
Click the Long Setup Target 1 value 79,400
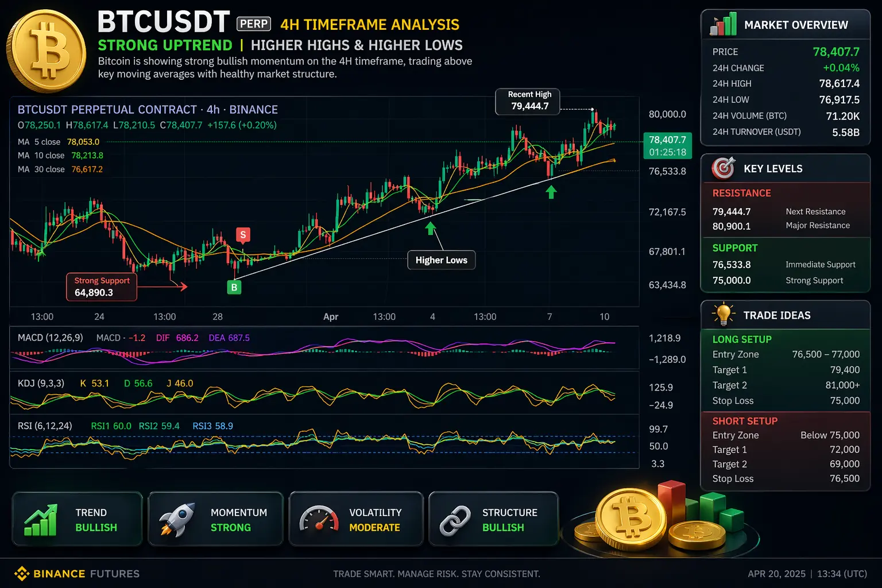845,370
